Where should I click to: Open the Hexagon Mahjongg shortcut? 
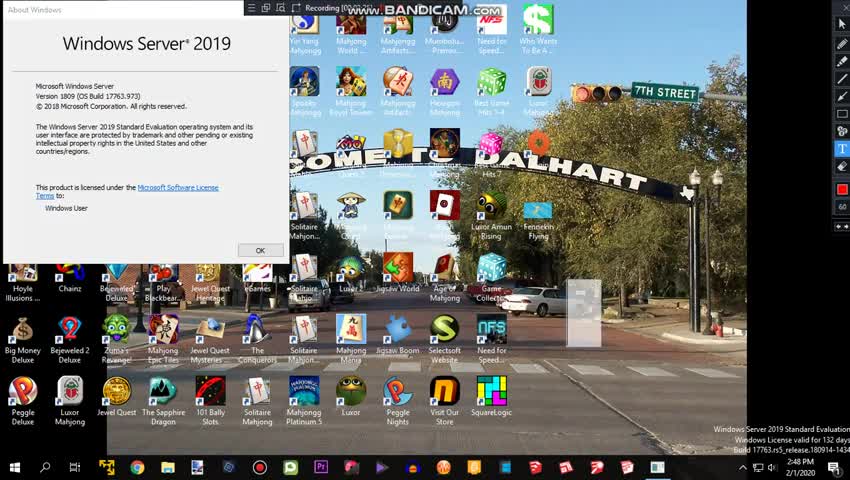click(x=445, y=92)
